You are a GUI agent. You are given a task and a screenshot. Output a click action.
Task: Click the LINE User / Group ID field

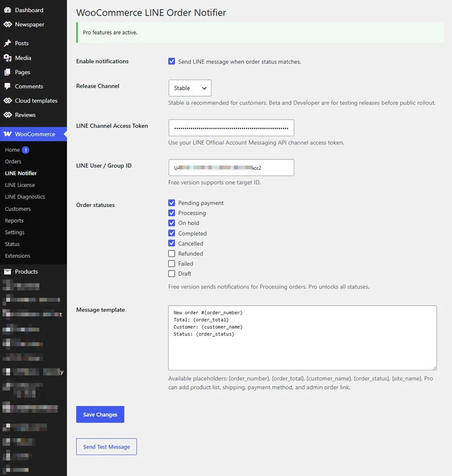(231, 167)
